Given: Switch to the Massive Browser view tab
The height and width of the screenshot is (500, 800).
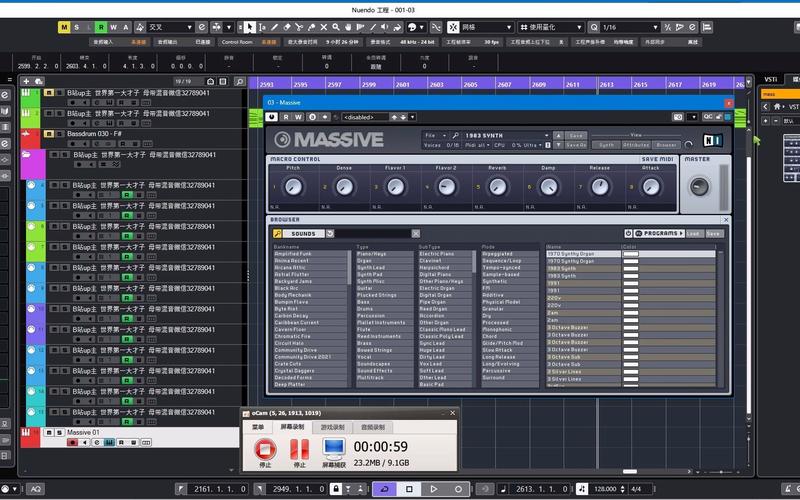Looking at the screenshot, I should tap(666, 145).
